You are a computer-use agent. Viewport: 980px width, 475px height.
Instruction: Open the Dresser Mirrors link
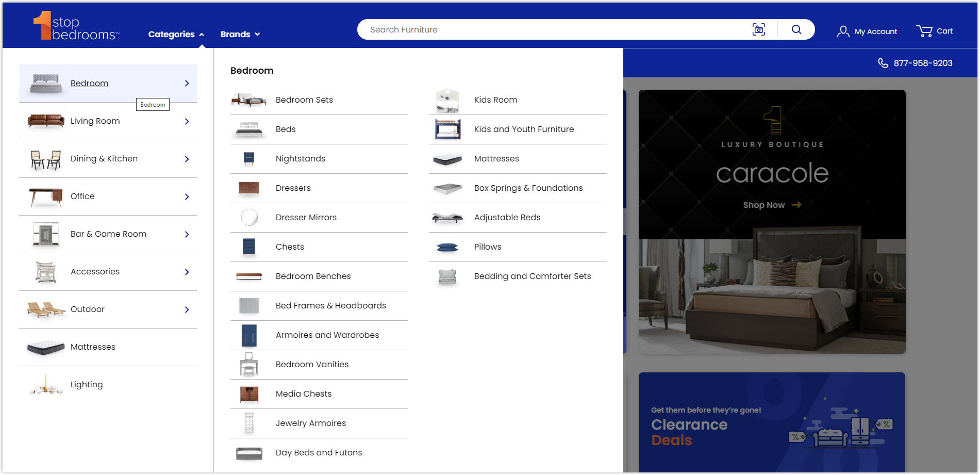pyautogui.click(x=306, y=217)
